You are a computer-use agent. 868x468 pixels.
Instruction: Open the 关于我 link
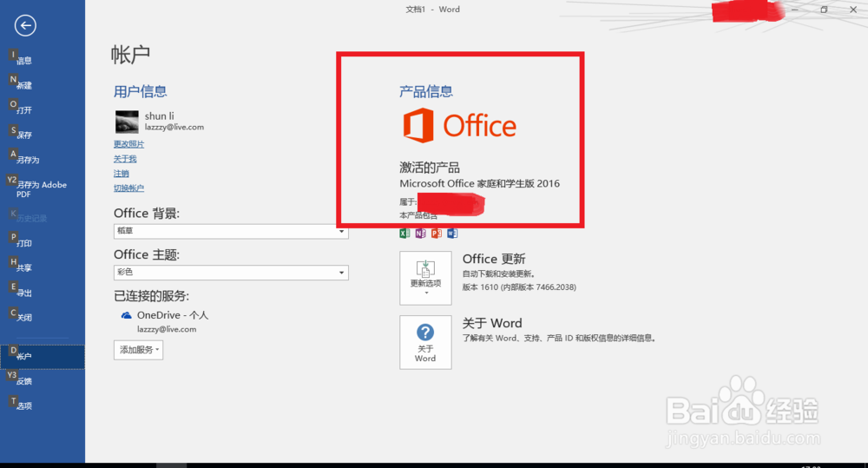pyautogui.click(x=125, y=159)
